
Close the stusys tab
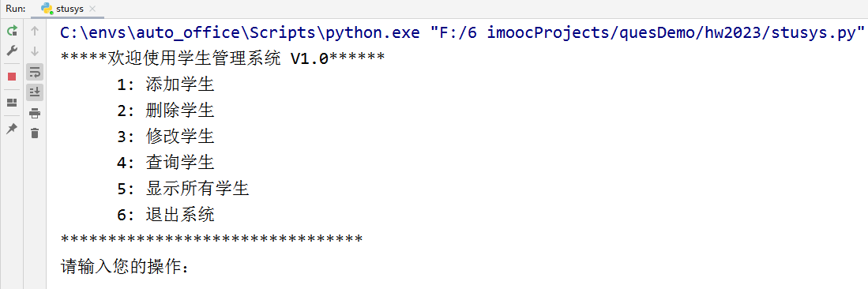(92, 9)
